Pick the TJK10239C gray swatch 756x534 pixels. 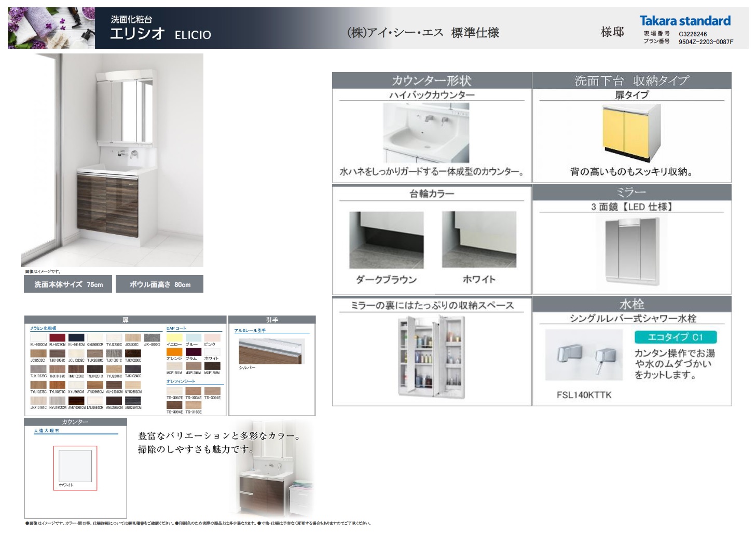coord(38,369)
